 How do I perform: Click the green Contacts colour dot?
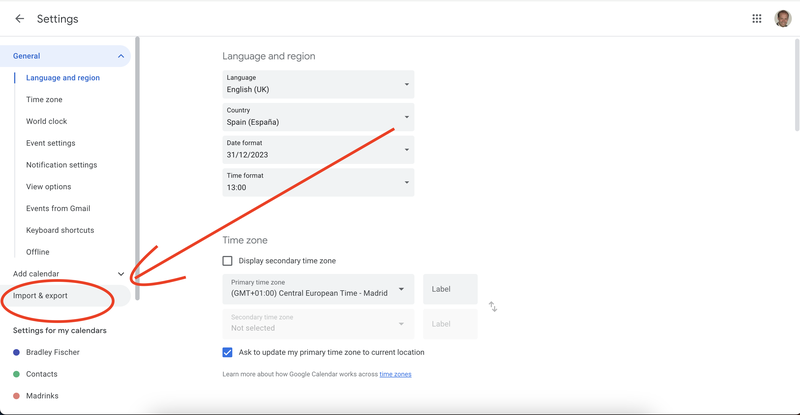coord(16,374)
